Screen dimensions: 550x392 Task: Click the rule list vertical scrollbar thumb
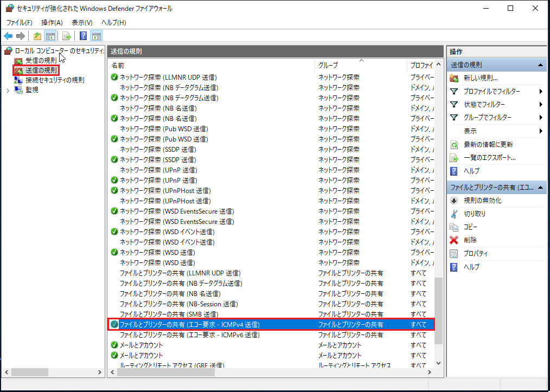point(438,311)
